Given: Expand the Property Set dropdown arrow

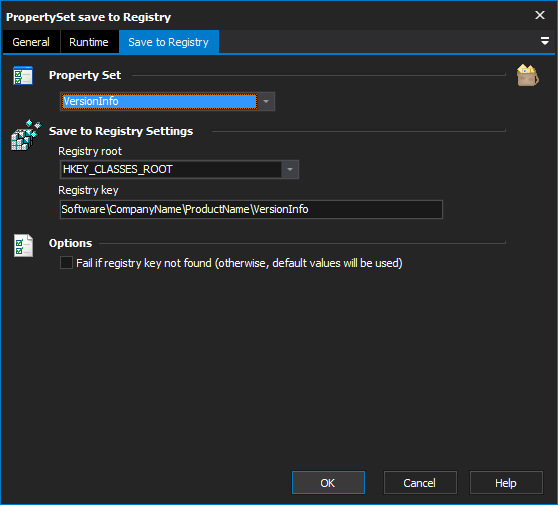Looking at the screenshot, I should pyautogui.click(x=266, y=101).
